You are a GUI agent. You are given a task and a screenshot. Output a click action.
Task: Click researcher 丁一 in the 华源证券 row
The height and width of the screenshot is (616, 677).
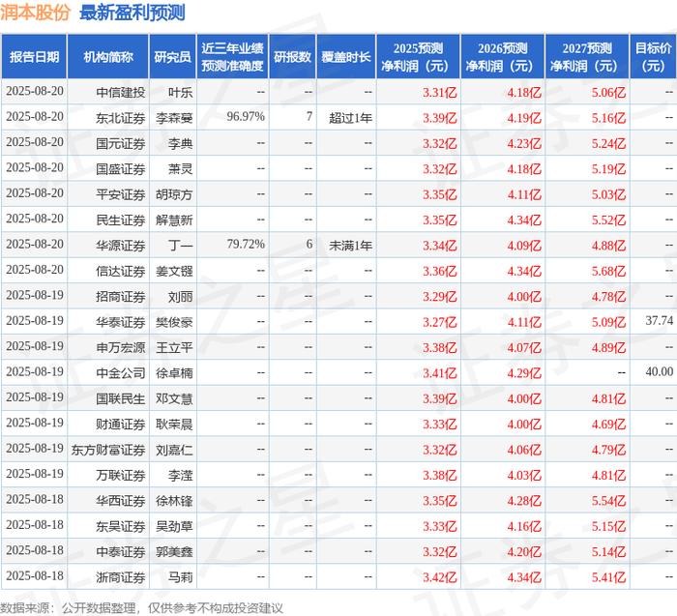[x=181, y=246]
